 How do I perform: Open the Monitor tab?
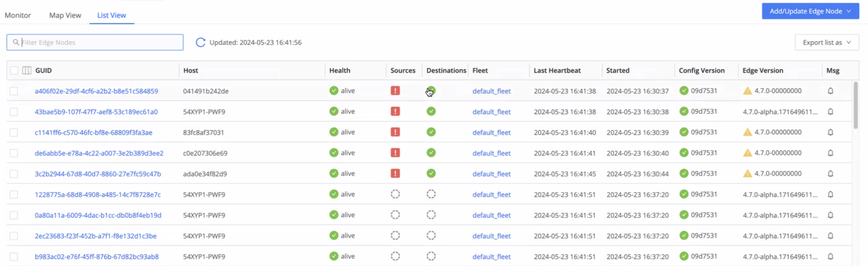[x=17, y=15]
